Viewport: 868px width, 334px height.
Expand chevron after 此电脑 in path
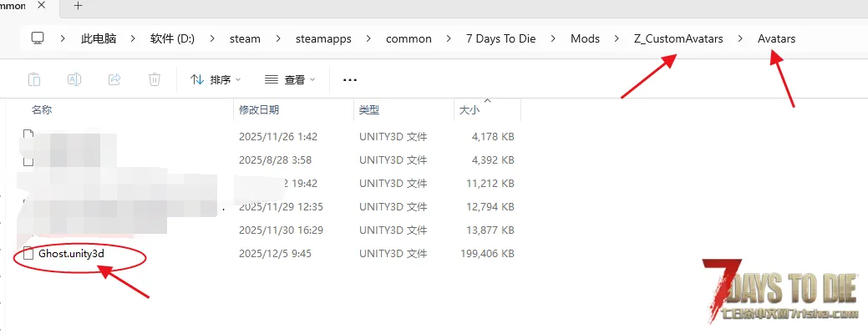coord(133,38)
